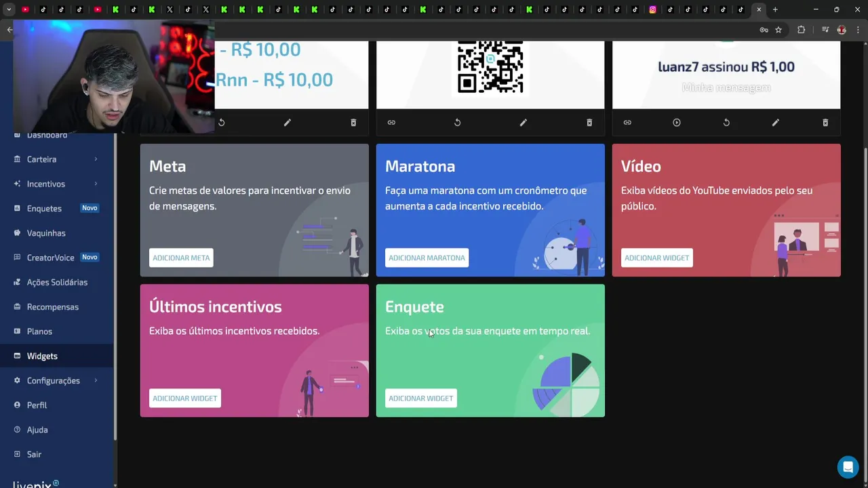Open the Chrome three-dot menu
868x488 pixels.
[x=857, y=30]
